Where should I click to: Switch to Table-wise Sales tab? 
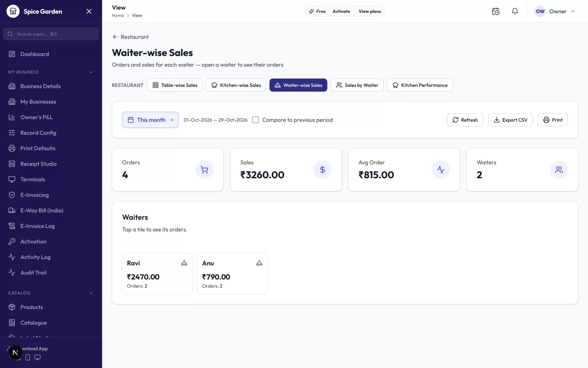[x=175, y=85]
